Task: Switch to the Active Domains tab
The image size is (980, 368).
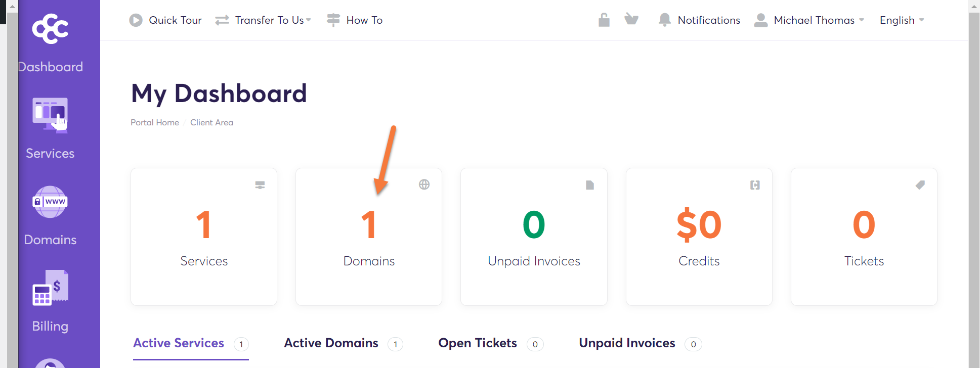Action: click(x=331, y=343)
